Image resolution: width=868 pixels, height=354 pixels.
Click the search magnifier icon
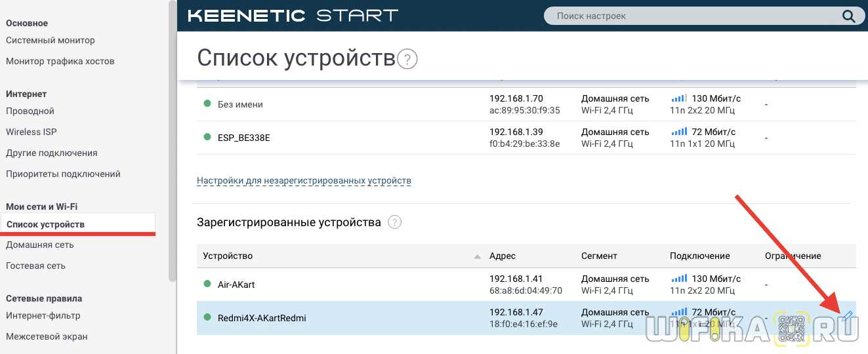[x=848, y=16]
